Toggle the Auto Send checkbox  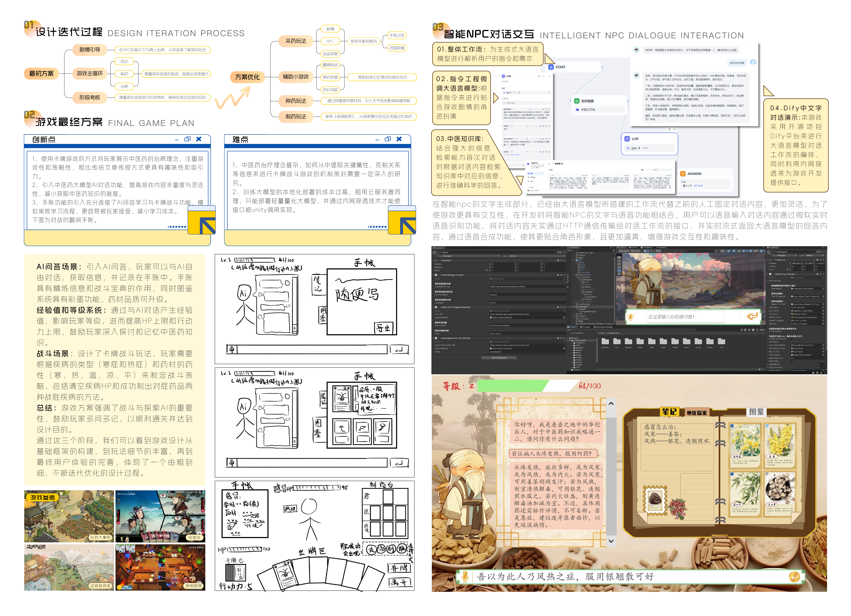click(792, 342)
